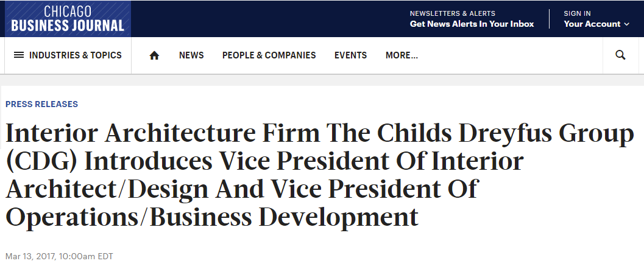
Task: Click the article headline about Childs Dreyfus Group
Action: click(x=319, y=175)
